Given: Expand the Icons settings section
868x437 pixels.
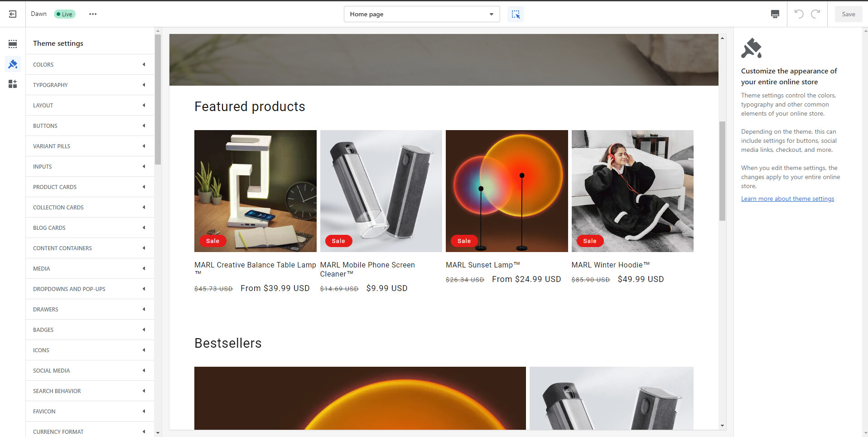Looking at the screenshot, I should pyautogui.click(x=90, y=350).
